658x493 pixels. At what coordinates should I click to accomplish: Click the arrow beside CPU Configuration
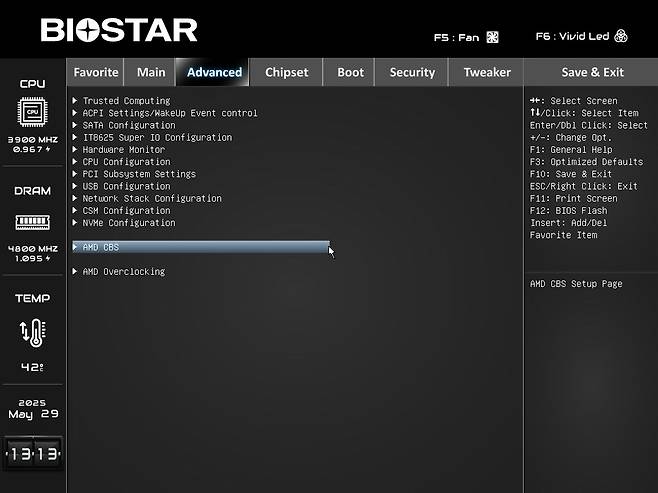(x=75, y=161)
